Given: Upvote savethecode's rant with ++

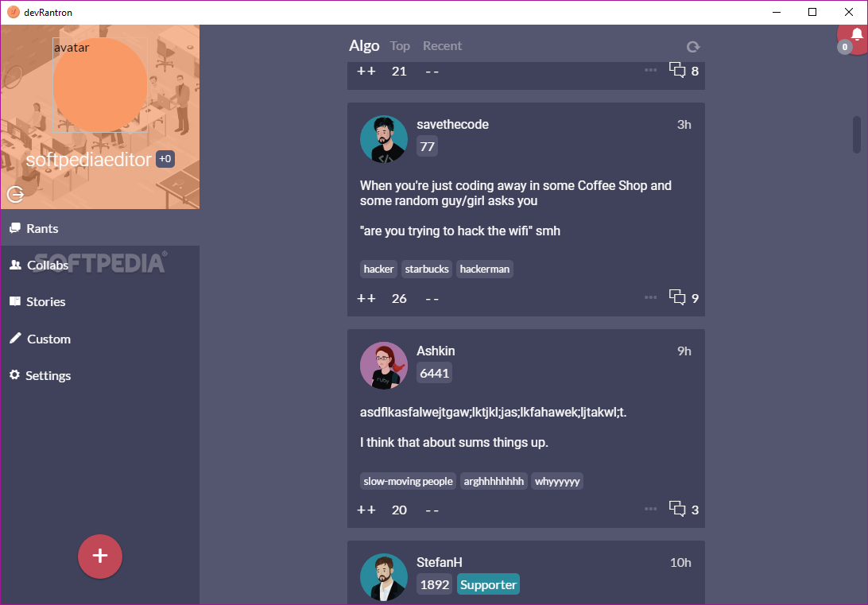Looking at the screenshot, I should point(366,298).
